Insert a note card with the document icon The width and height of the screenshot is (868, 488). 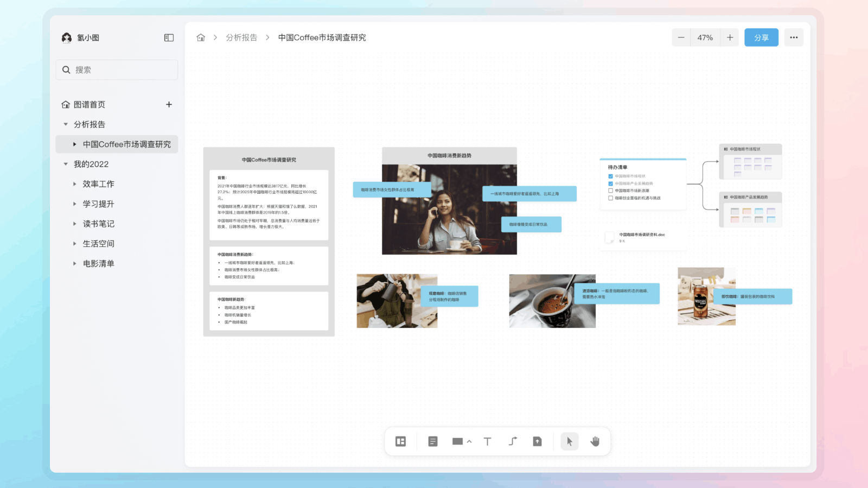[x=432, y=441]
